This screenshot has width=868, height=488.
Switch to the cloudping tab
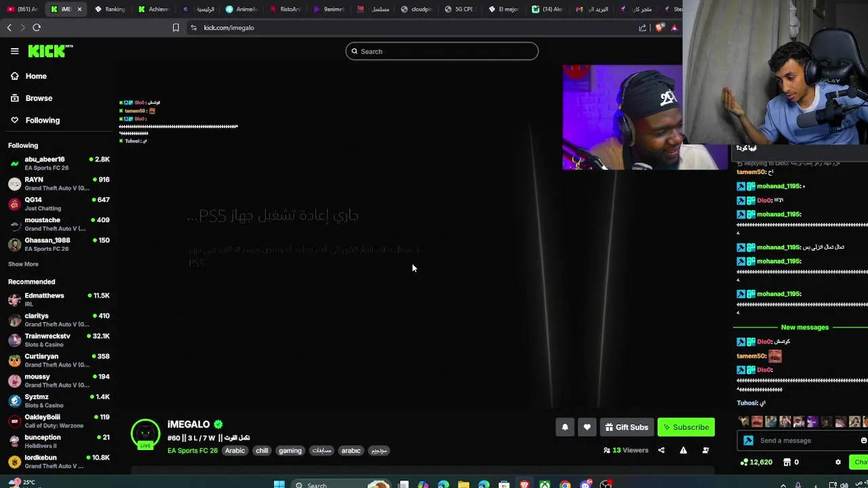(416, 9)
